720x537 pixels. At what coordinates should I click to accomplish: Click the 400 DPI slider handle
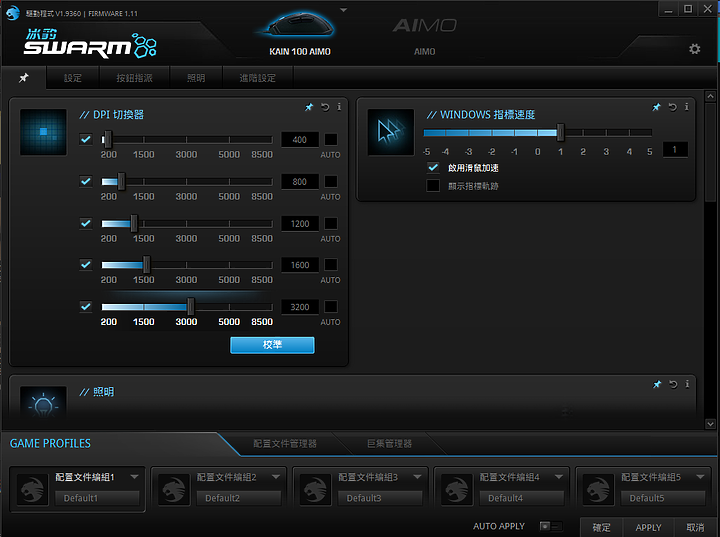[x=107, y=139]
